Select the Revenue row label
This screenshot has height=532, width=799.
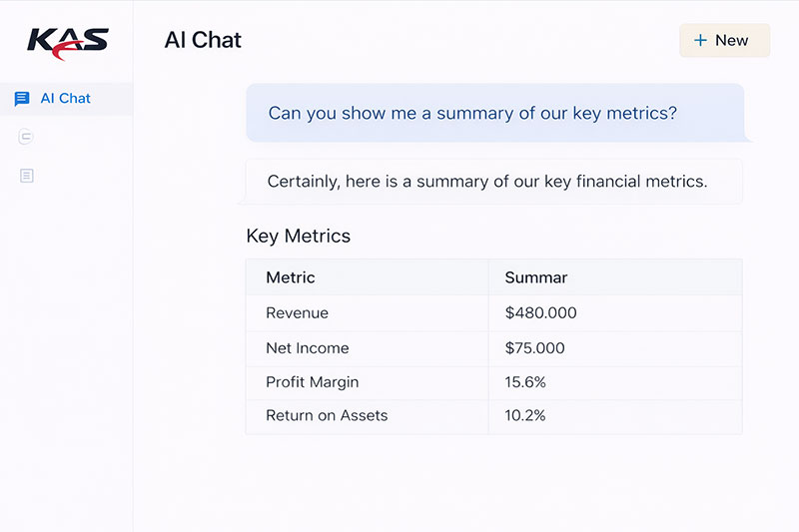tap(297, 313)
